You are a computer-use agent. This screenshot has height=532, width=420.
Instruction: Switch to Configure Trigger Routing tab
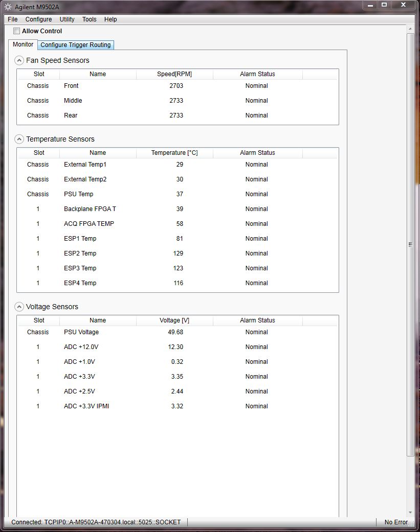pos(76,45)
